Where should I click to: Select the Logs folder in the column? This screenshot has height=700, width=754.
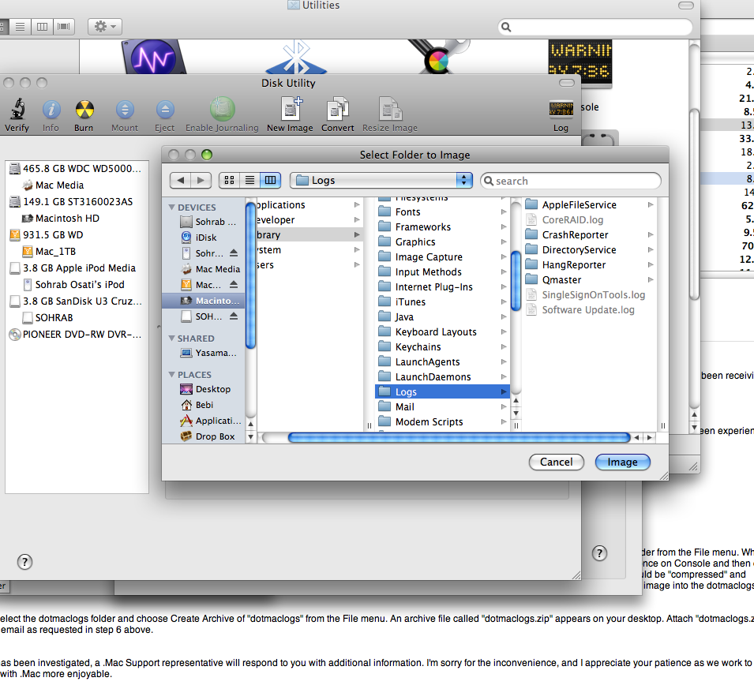[x=441, y=392]
